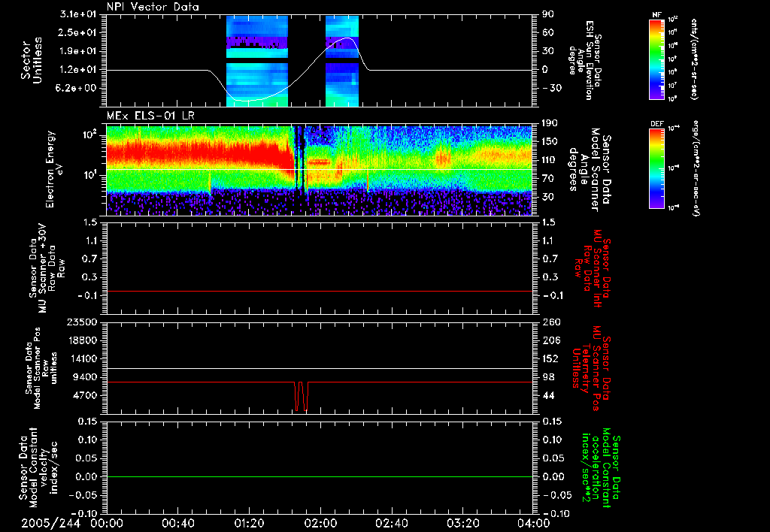Screen dimensions: 770x532
Task: Click the second NPI data block after 02:00
Action: coord(342,61)
